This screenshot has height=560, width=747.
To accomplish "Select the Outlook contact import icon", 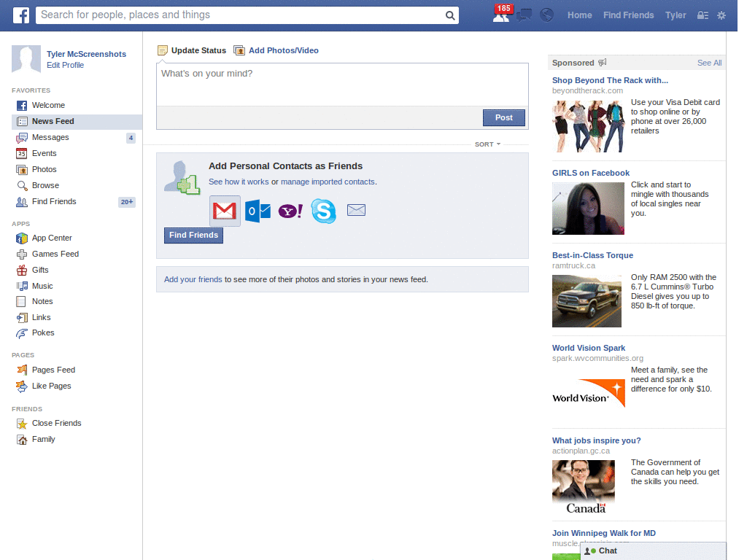I will coord(258,211).
